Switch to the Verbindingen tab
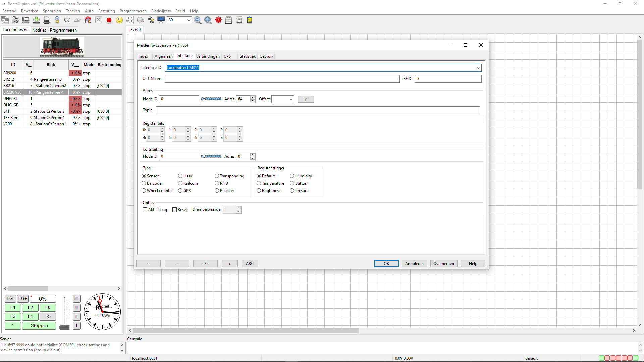Image resolution: width=644 pixels, height=362 pixels. coord(208,56)
